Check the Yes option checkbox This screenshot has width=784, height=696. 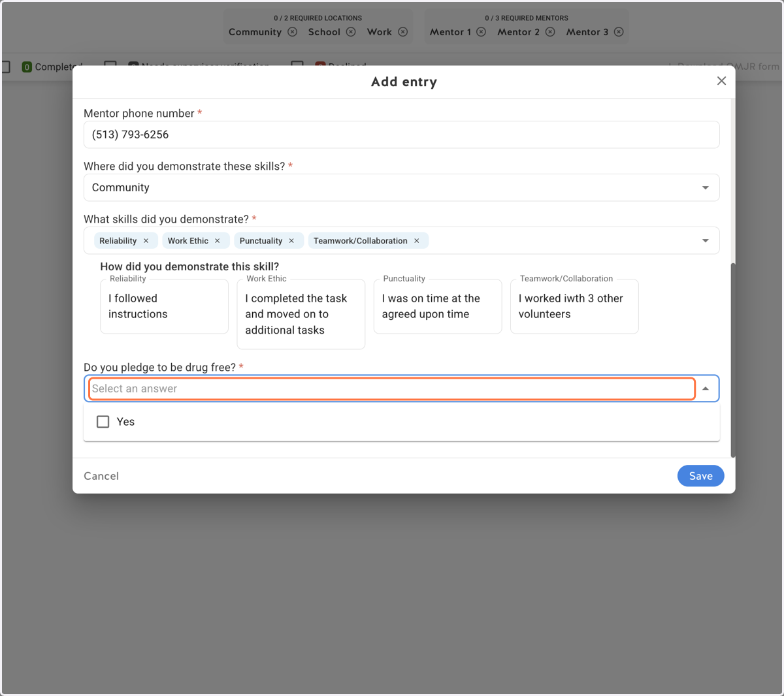(x=103, y=422)
